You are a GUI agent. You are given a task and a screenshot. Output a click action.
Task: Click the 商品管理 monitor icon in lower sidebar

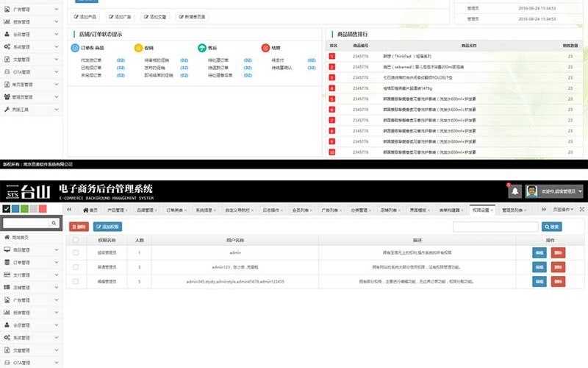coord(7,250)
